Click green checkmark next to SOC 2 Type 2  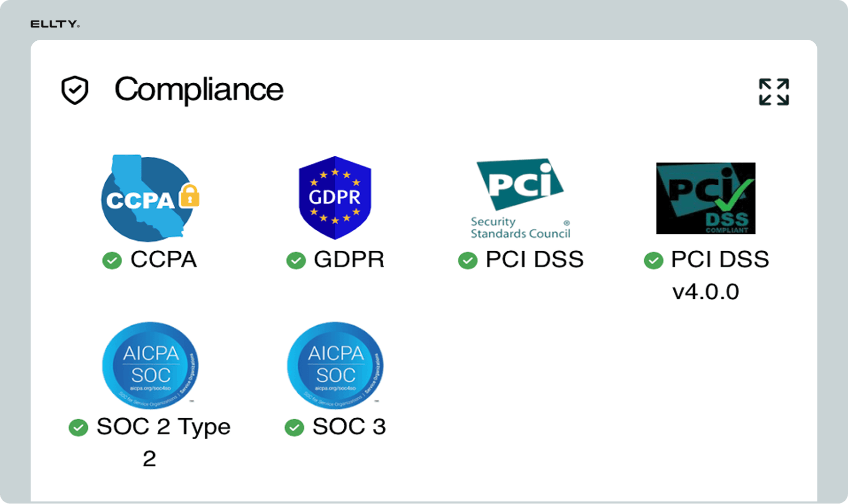tap(78, 427)
